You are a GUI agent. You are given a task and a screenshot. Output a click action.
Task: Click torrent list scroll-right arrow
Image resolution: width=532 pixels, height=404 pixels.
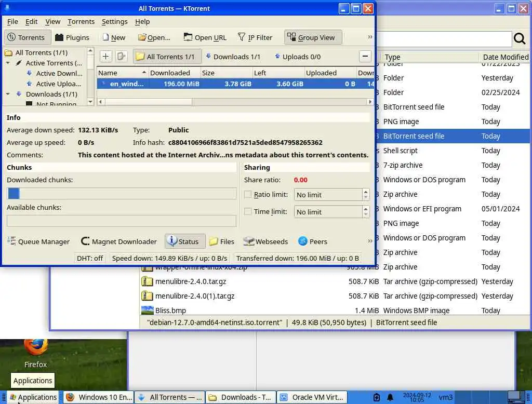click(x=370, y=102)
